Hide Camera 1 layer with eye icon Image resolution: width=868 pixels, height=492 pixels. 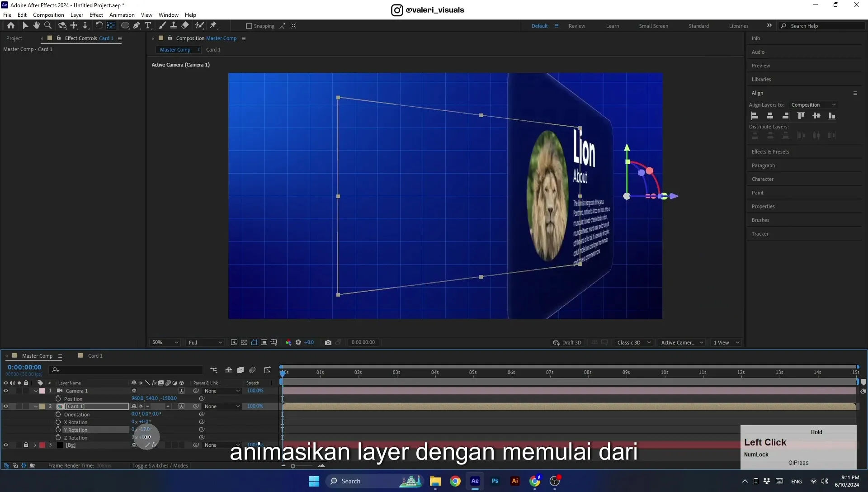6,391
